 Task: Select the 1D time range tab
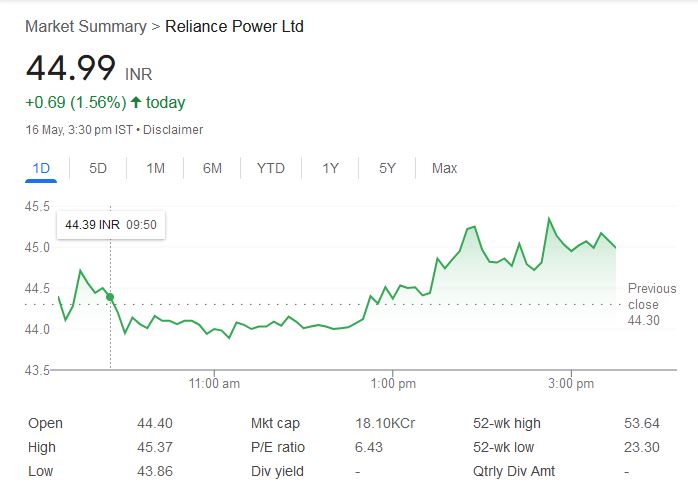(41, 168)
